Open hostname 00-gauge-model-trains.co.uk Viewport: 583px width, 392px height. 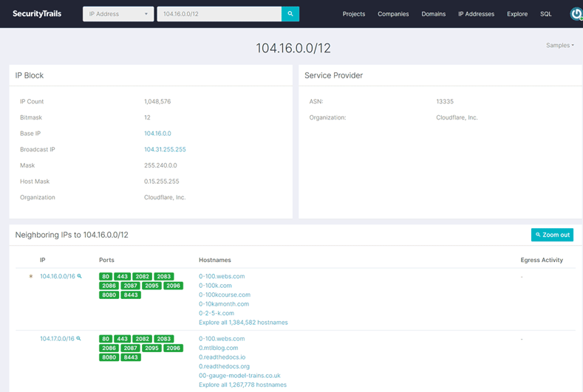pos(239,376)
